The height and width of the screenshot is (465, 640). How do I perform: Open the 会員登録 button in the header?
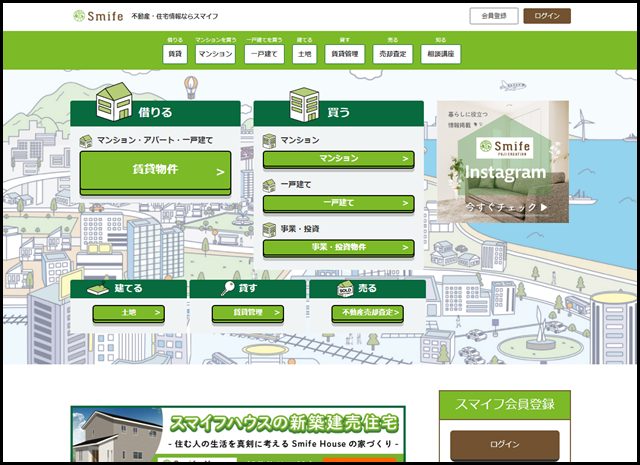[494, 16]
